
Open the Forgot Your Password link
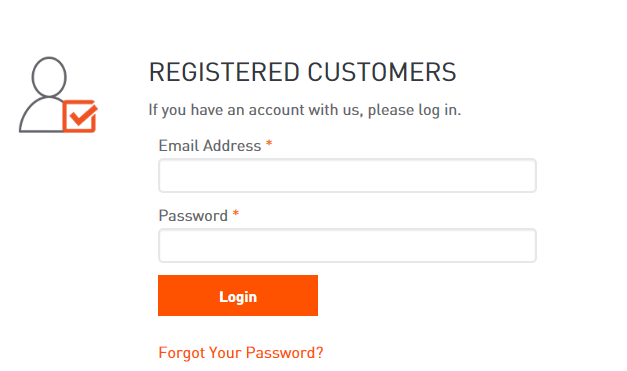pyautogui.click(x=241, y=353)
